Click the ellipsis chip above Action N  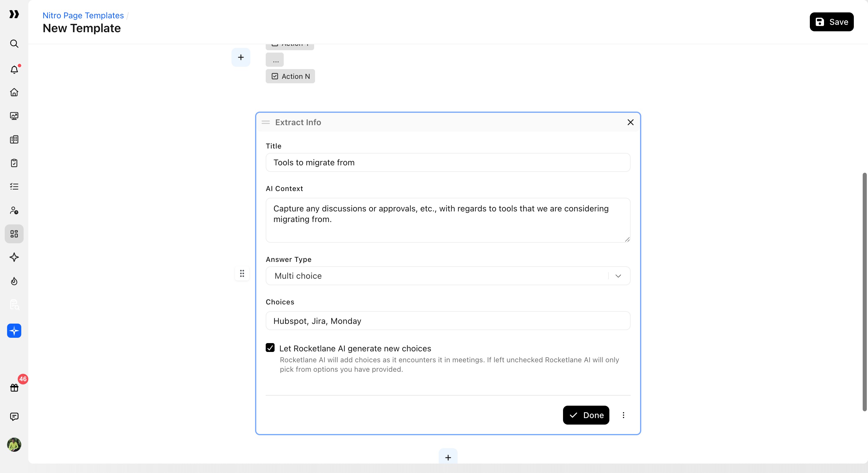click(x=275, y=60)
